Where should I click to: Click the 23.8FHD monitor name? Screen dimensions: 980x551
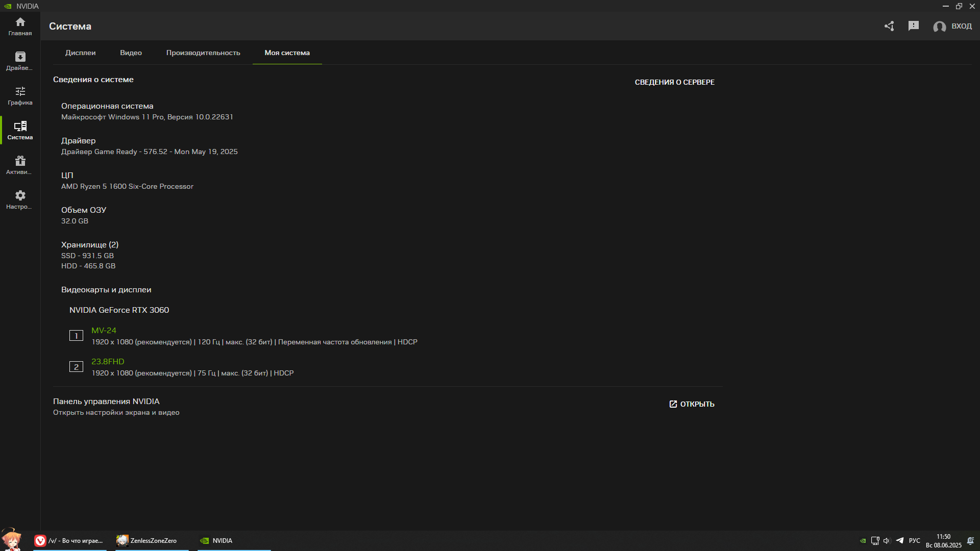[108, 362]
